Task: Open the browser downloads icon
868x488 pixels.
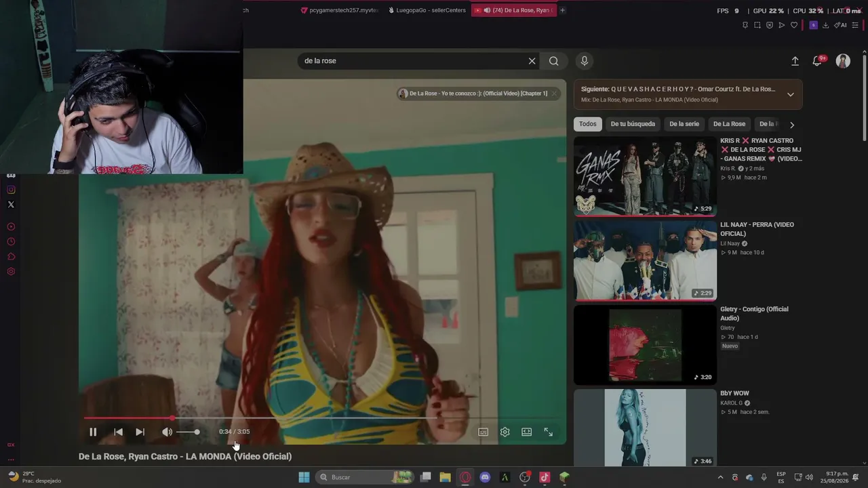Action: click(825, 25)
